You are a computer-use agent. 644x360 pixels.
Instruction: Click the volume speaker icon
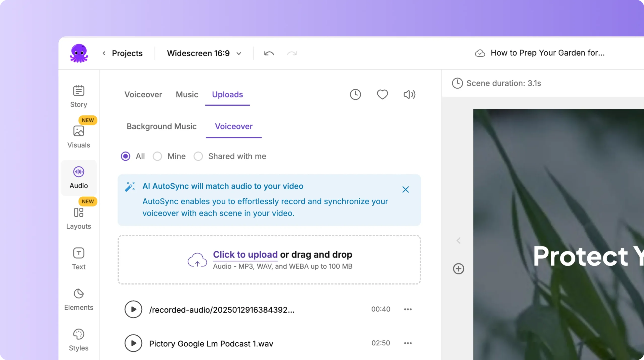409,95
